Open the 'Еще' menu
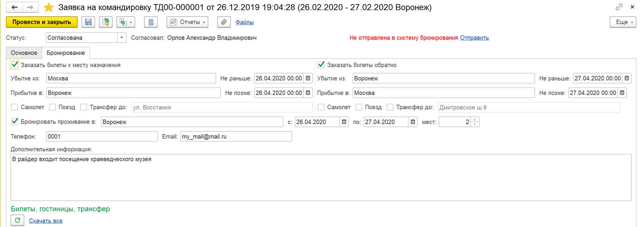The image size is (644, 227). coord(623,22)
